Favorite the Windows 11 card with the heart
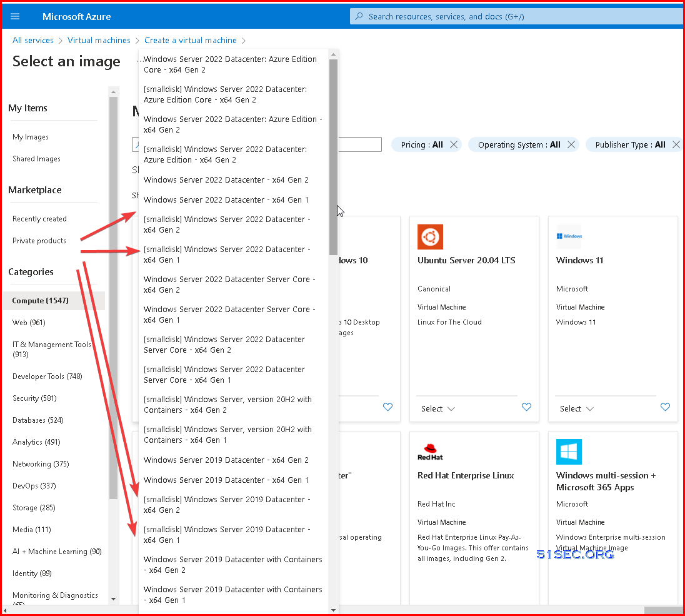Viewport: 685px width, 616px height. coord(665,407)
